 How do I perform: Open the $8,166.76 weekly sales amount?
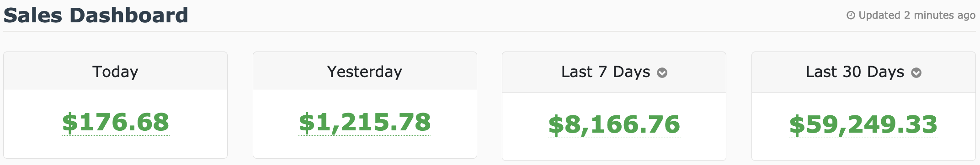pos(614,125)
